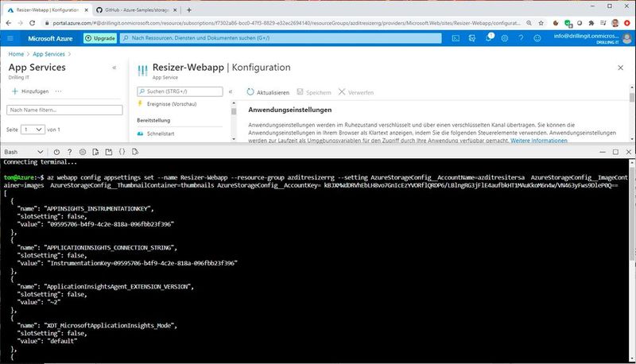Screen dimensions: 636x364
Task: Maximize the Cloud Shell pane
Action: pos(615,152)
